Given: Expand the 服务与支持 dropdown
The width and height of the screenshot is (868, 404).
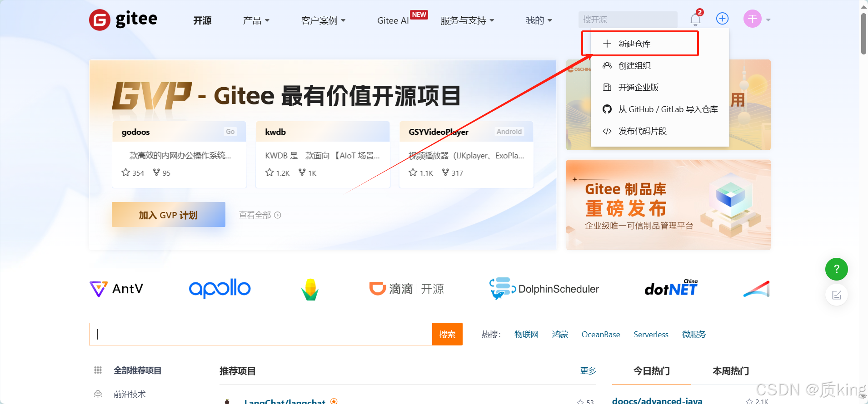Looking at the screenshot, I should point(467,20).
